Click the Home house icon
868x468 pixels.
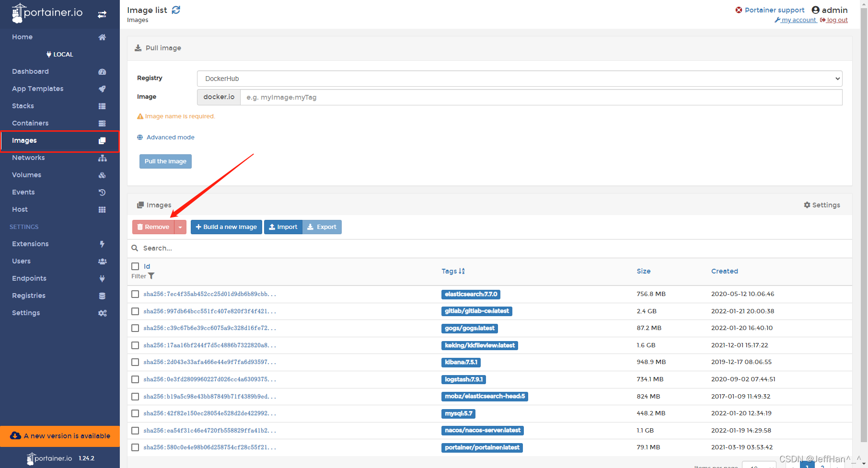tap(102, 37)
